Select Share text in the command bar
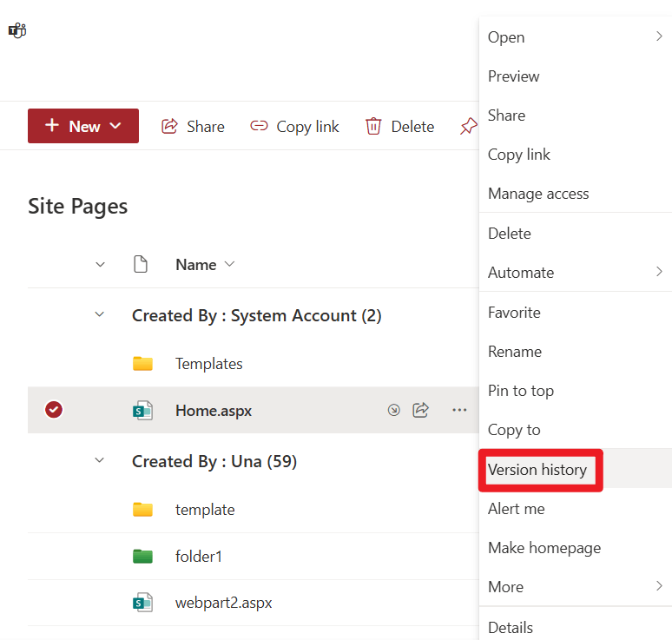Screen dimensions: 672x640 tap(205, 127)
